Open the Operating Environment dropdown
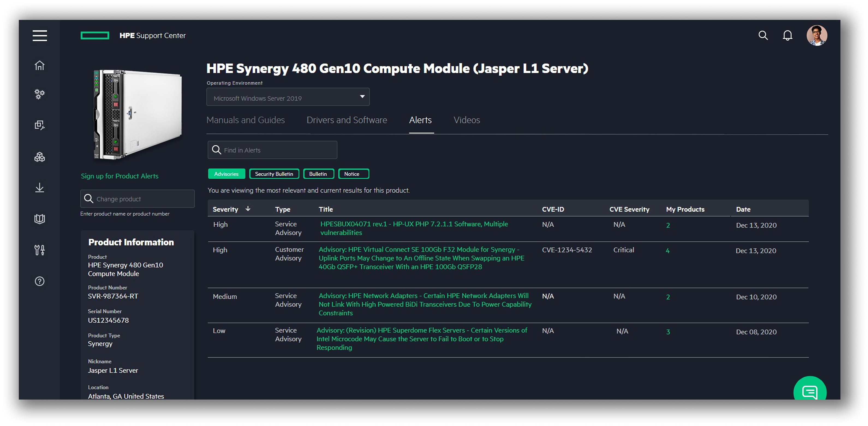Image resolution: width=868 pixels, height=426 pixels. tap(288, 97)
